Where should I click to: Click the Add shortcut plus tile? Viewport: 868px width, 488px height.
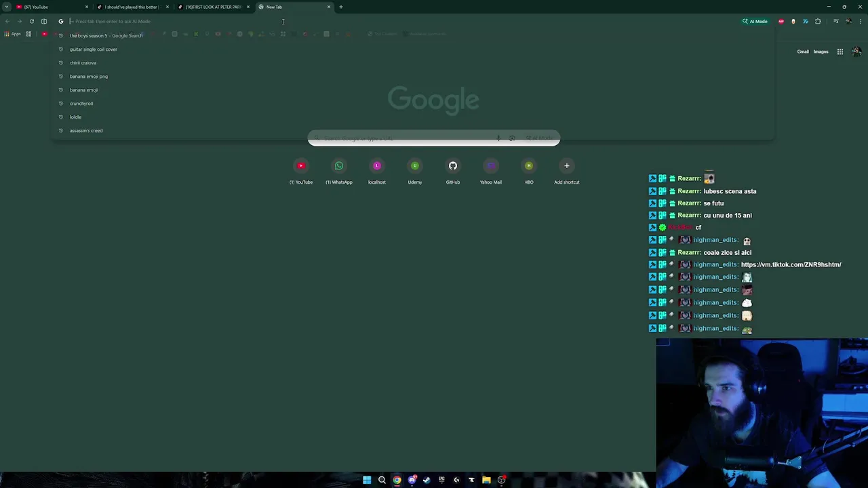click(x=567, y=171)
